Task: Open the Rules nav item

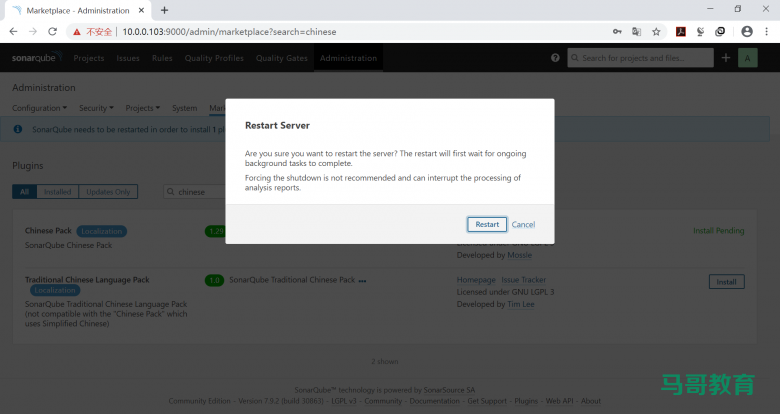Action: click(x=162, y=58)
